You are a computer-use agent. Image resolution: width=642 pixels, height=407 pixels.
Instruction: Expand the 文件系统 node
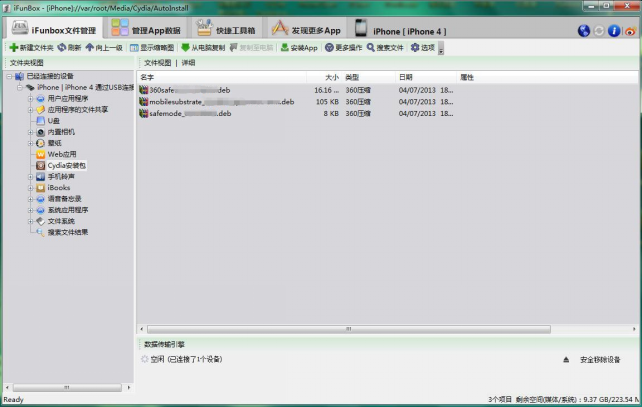30,221
